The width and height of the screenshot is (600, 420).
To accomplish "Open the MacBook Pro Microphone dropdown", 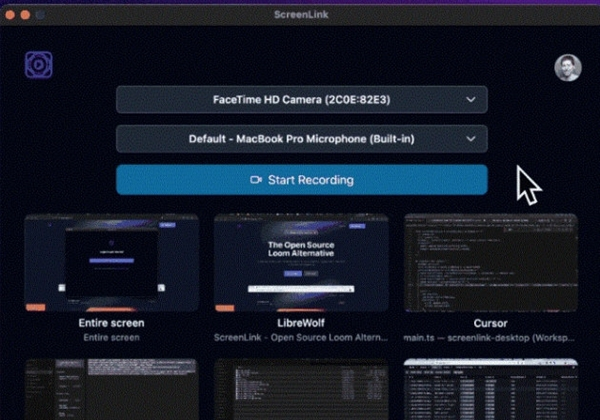I will pos(302,139).
